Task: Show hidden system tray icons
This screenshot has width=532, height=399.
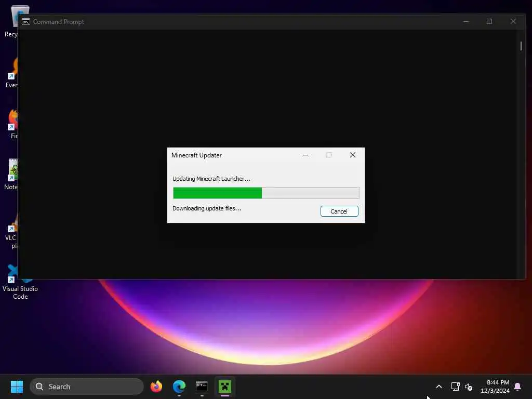Action: 438,387
